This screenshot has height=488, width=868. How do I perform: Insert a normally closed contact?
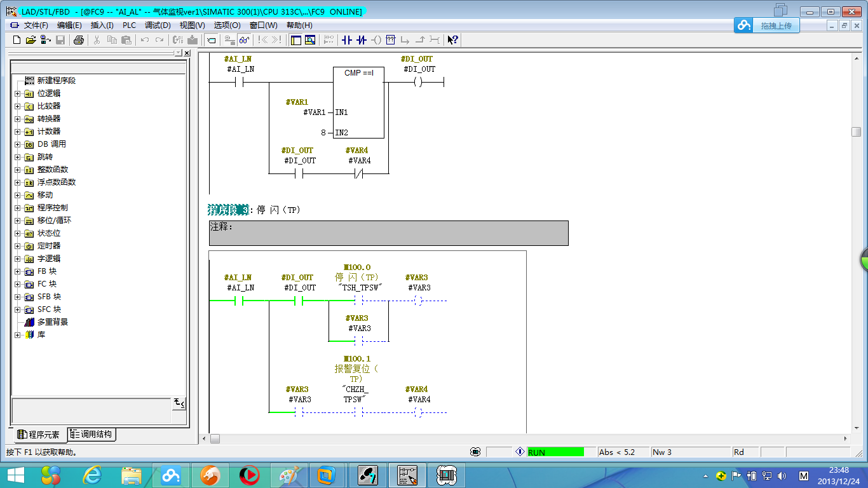(x=362, y=40)
